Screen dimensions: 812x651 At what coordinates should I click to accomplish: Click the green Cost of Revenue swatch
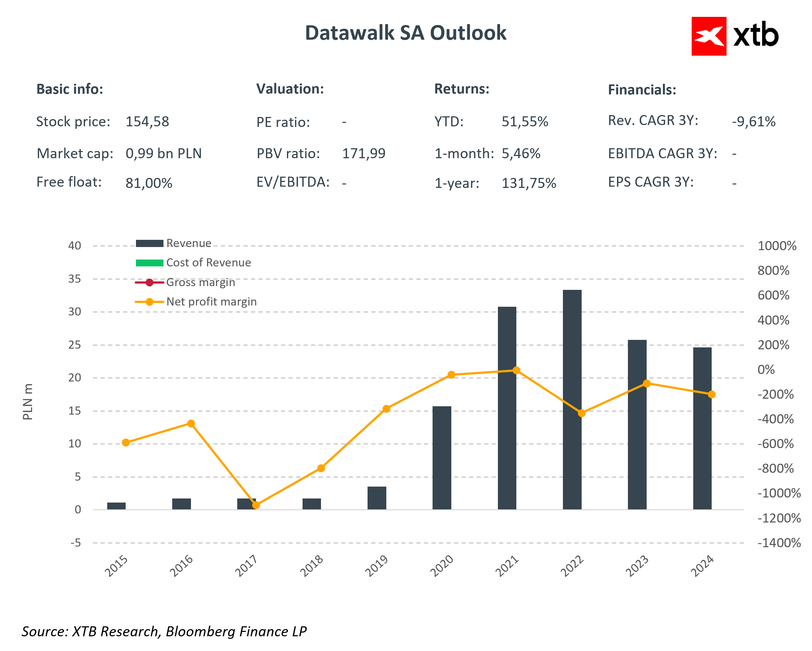(x=149, y=263)
